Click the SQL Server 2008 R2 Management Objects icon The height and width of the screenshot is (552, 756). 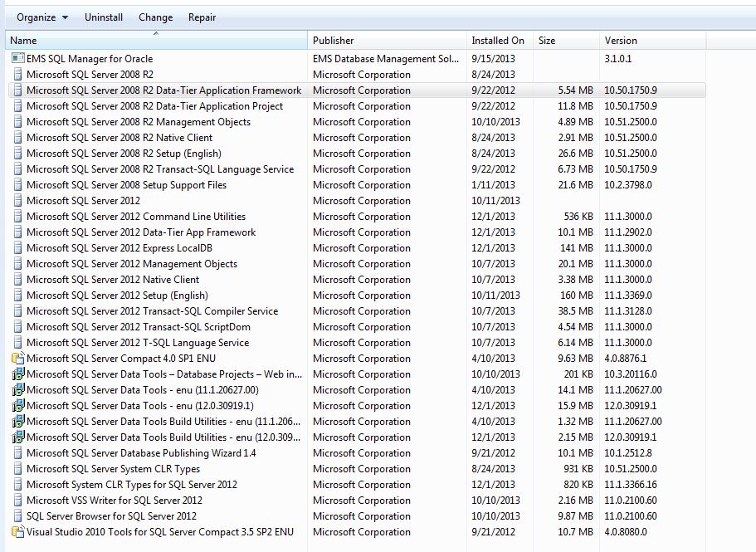point(17,121)
